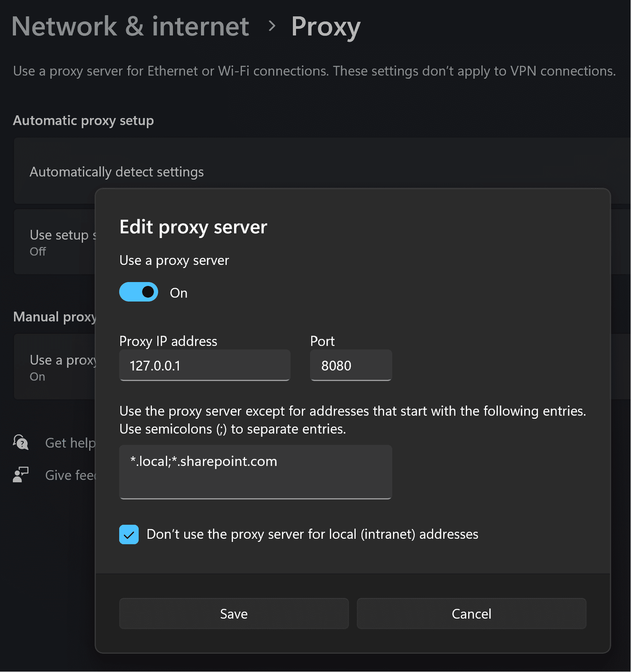Viewport: 631px width, 672px height.
Task: Click the Edit proxy server dialog title
Action: tap(193, 227)
